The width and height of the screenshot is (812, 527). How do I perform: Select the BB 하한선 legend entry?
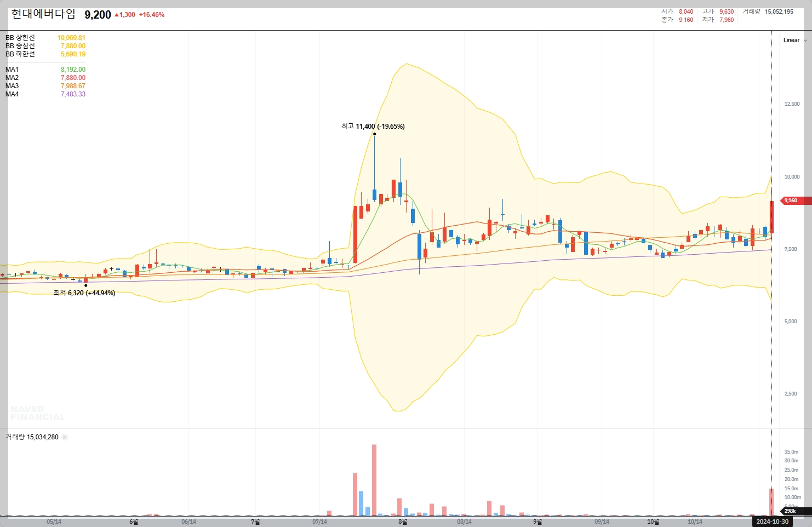tap(20, 54)
